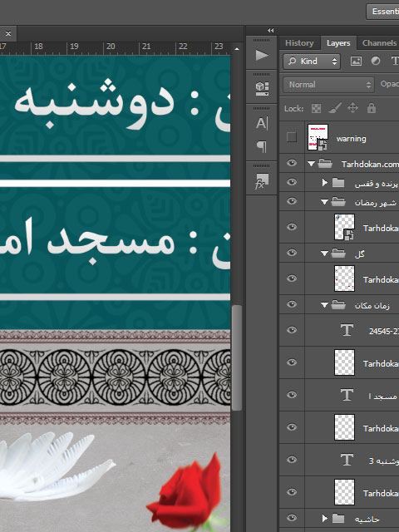Viewport: 399px width, 532px height.
Task: Select the layer name "24545-2"
Action: [384, 331]
